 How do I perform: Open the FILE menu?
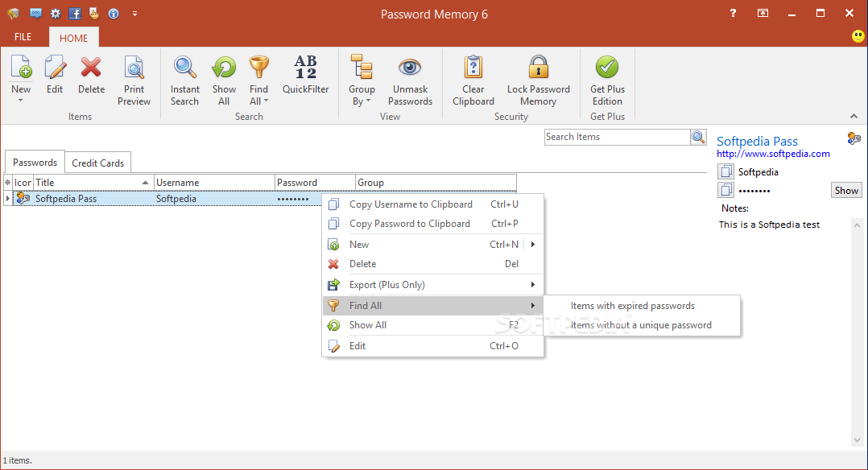point(23,37)
